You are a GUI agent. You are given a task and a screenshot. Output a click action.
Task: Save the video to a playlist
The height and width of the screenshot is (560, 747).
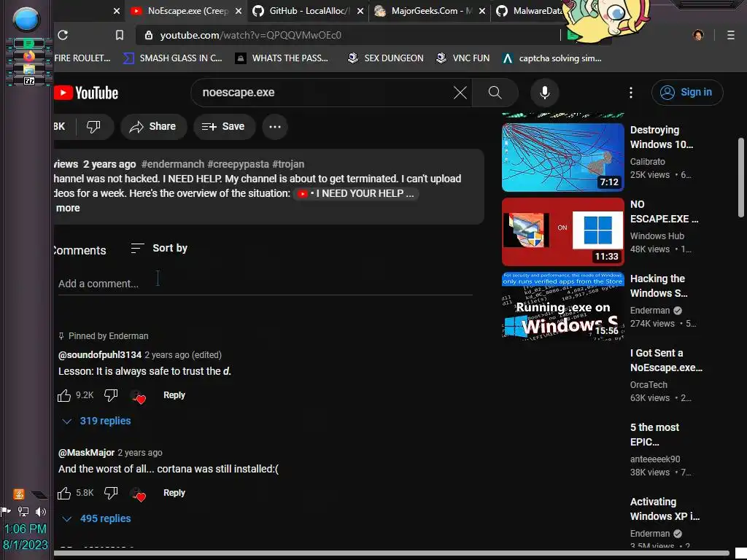click(x=224, y=127)
